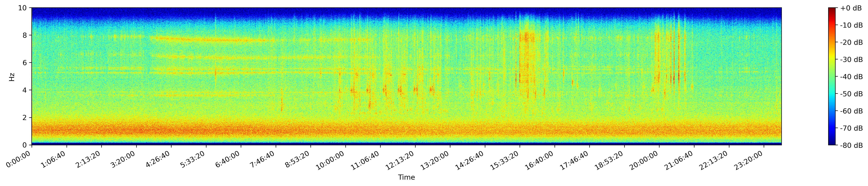Click the -80 dB colorbar label
The width and height of the screenshot is (868, 186).
point(852,146)
